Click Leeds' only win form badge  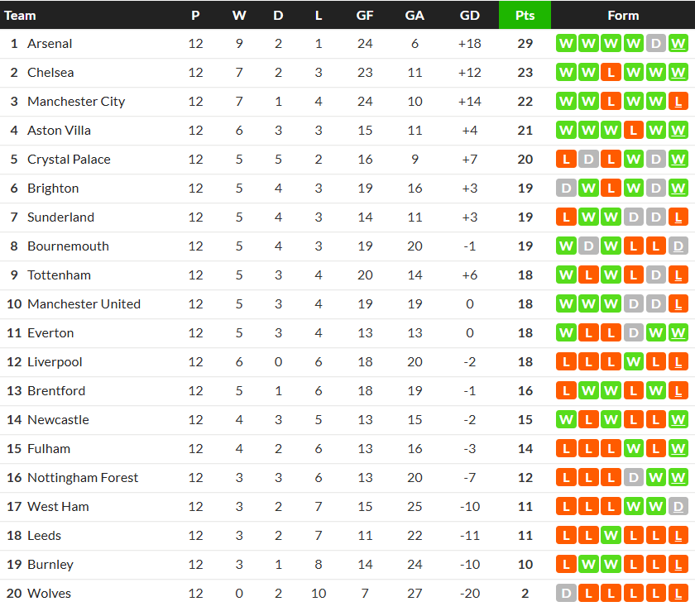tap(611, 536)
